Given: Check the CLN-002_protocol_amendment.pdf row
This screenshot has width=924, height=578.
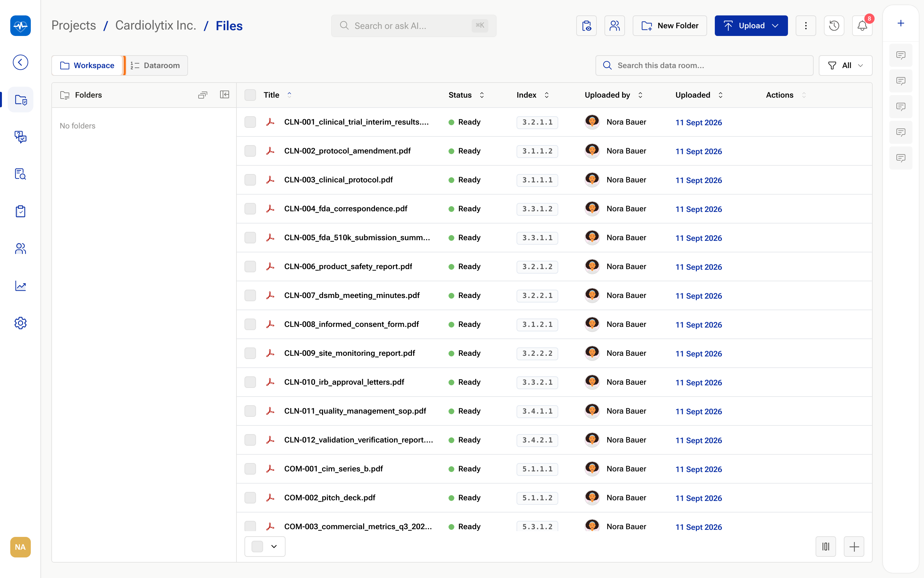Looking at the screenshot, I should click(x=250, y=151).
